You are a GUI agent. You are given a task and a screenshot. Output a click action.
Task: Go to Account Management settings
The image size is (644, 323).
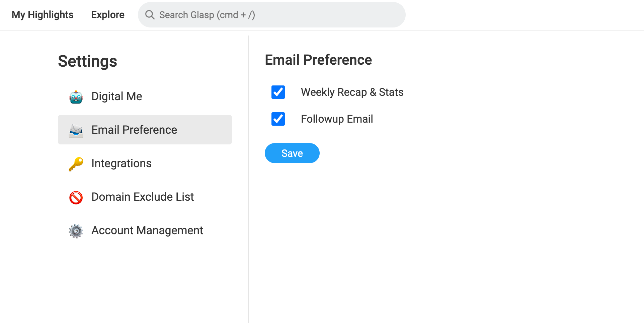(x=147, y=231)
